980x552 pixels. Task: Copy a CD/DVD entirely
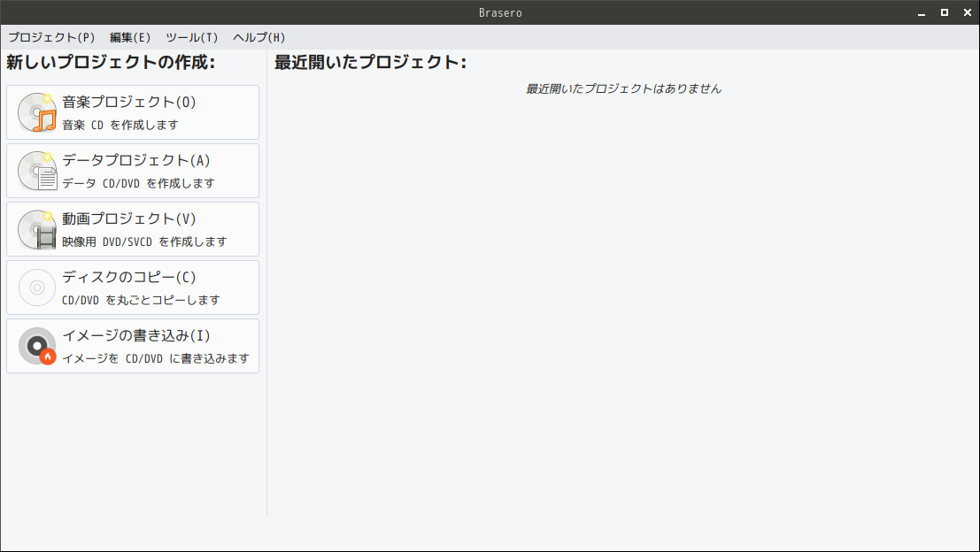click(133, 287)
